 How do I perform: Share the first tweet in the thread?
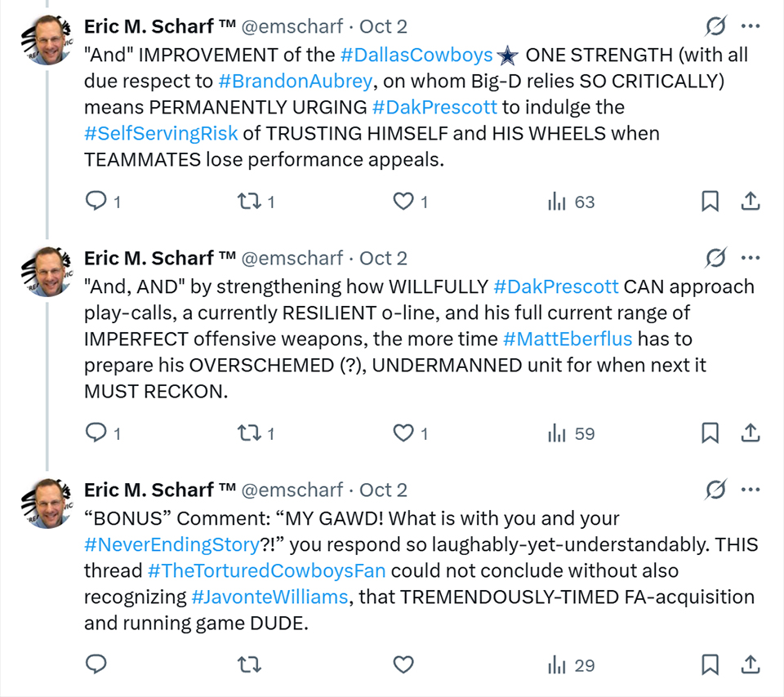tap(751, 202)
